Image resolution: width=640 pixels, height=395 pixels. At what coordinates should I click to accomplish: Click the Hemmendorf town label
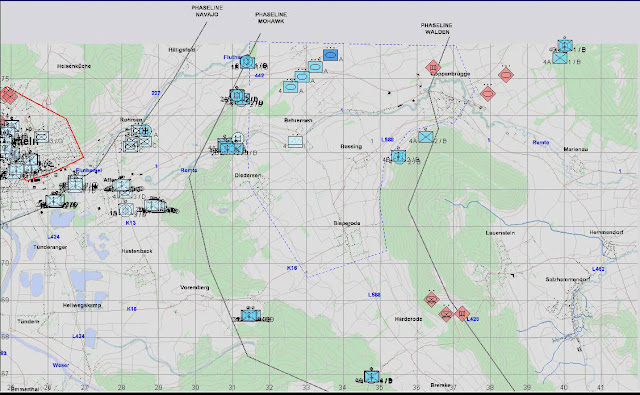point(606,232)
